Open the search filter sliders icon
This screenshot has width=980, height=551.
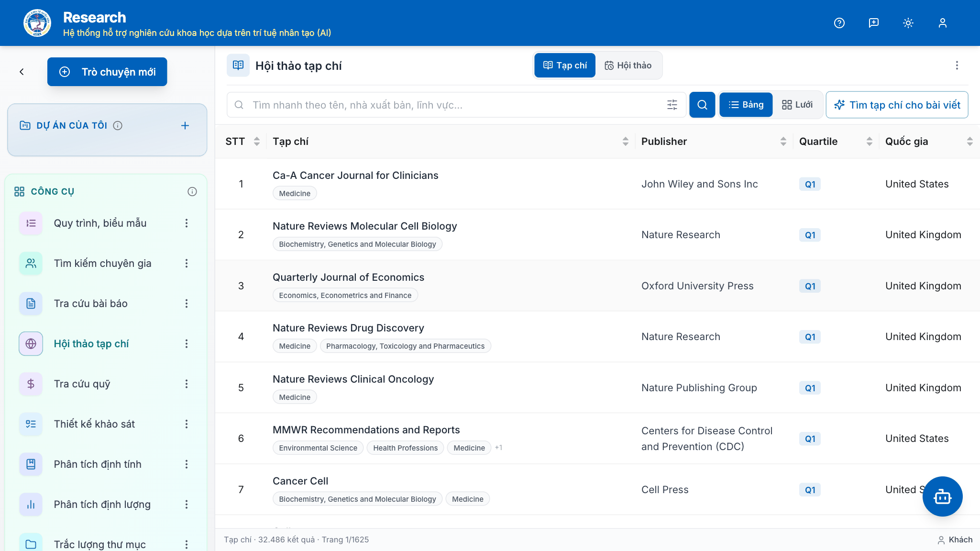pos(672,105)
